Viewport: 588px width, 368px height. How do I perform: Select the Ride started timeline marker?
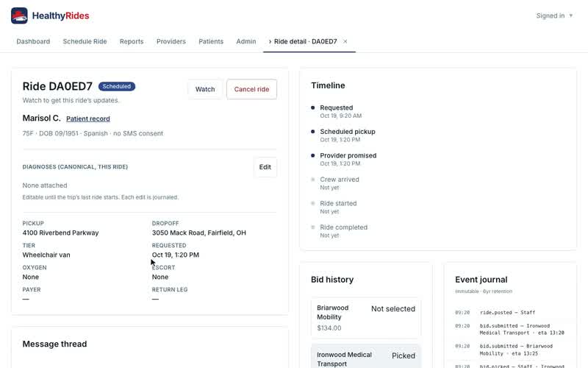(x=313, y=203)
